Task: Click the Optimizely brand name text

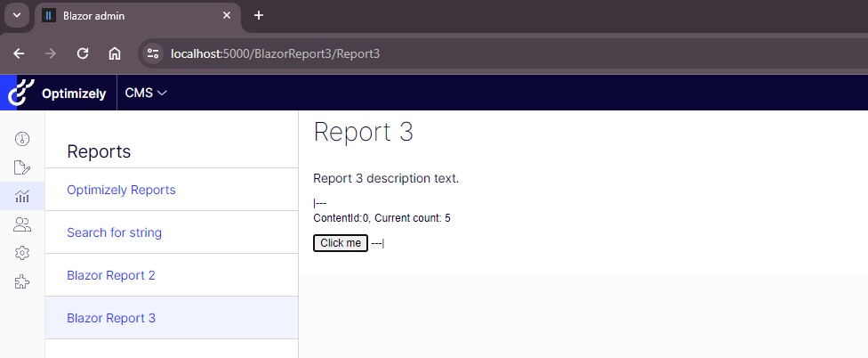Action: (74, 94)
